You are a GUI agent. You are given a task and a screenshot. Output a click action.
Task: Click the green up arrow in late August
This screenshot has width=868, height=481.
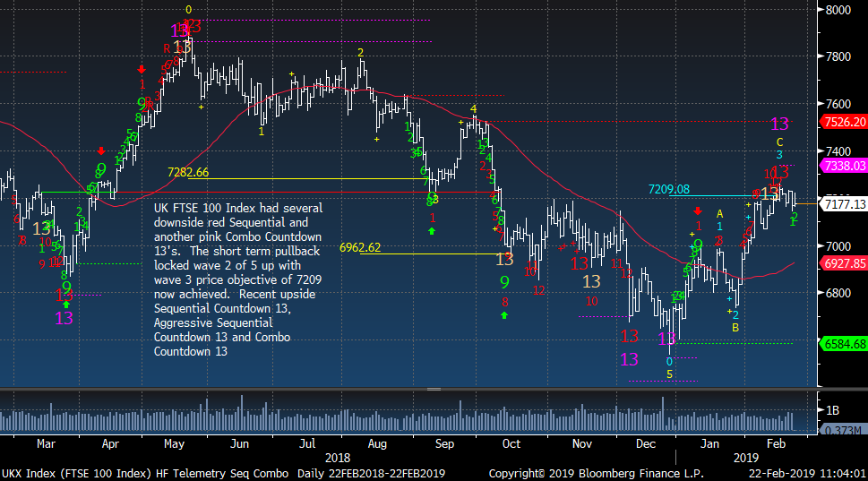(432, 231)
